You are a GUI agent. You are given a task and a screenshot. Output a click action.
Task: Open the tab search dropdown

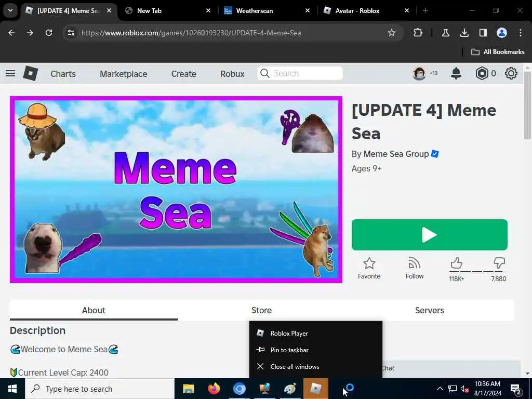click(x=10, y=10)
